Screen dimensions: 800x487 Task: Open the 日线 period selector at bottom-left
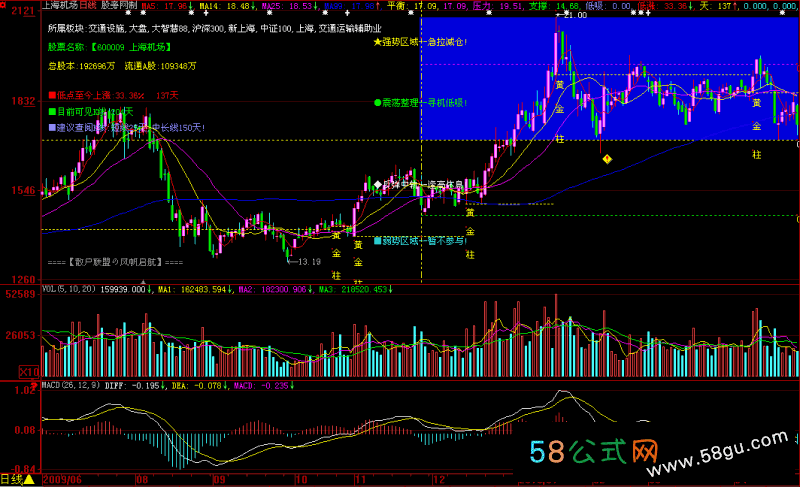click(x=11, y=479)
